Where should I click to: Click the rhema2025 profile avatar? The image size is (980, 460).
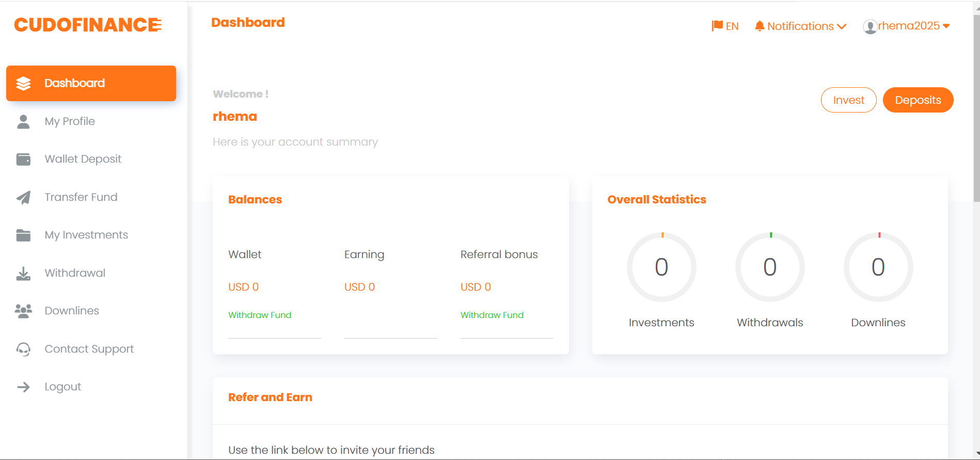pos(871,26)
